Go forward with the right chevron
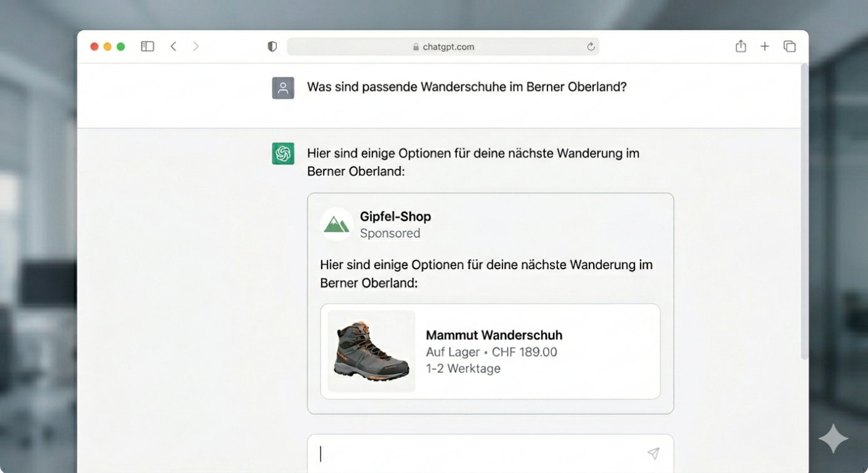 (196, 46)
